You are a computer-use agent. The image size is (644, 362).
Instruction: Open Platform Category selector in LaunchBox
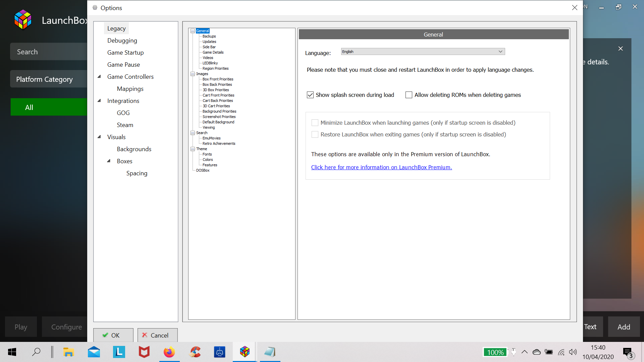click(x=49, y=79)
